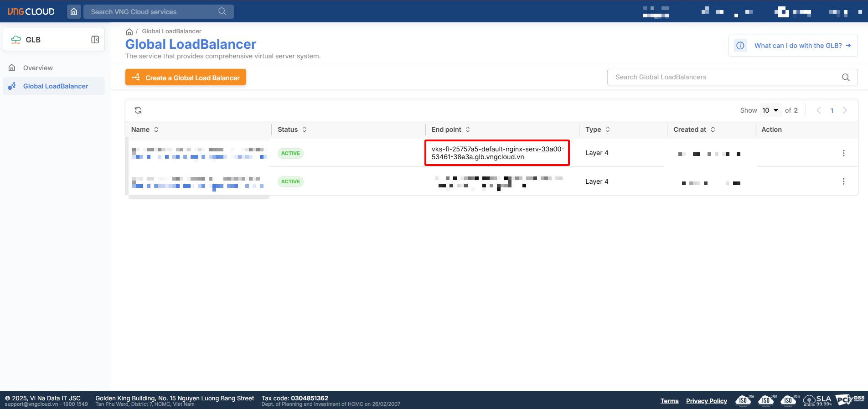The image size is (868, 409).
Task: Open the Show 10 rows-per-page dropdown
Action: (x=770, y=110)
